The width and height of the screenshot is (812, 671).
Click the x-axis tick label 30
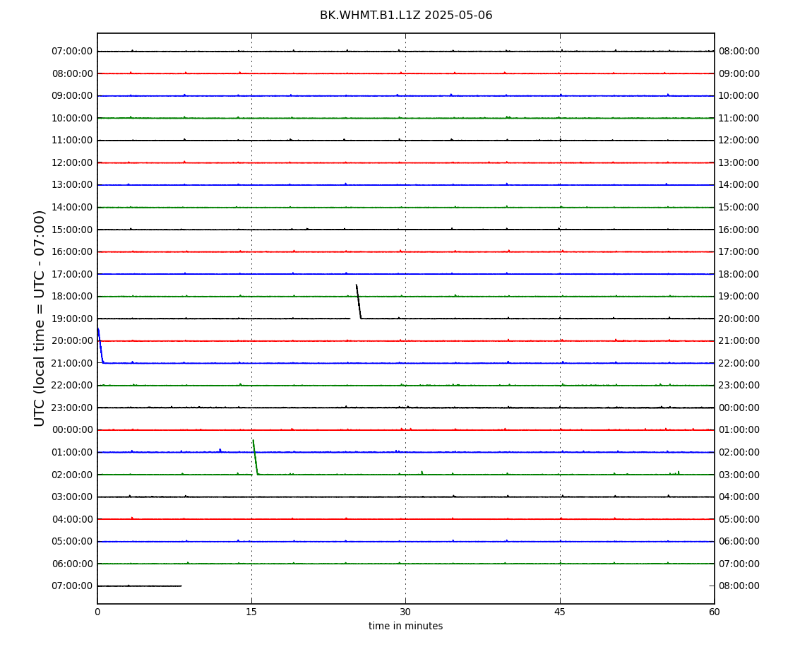point(405,612)
